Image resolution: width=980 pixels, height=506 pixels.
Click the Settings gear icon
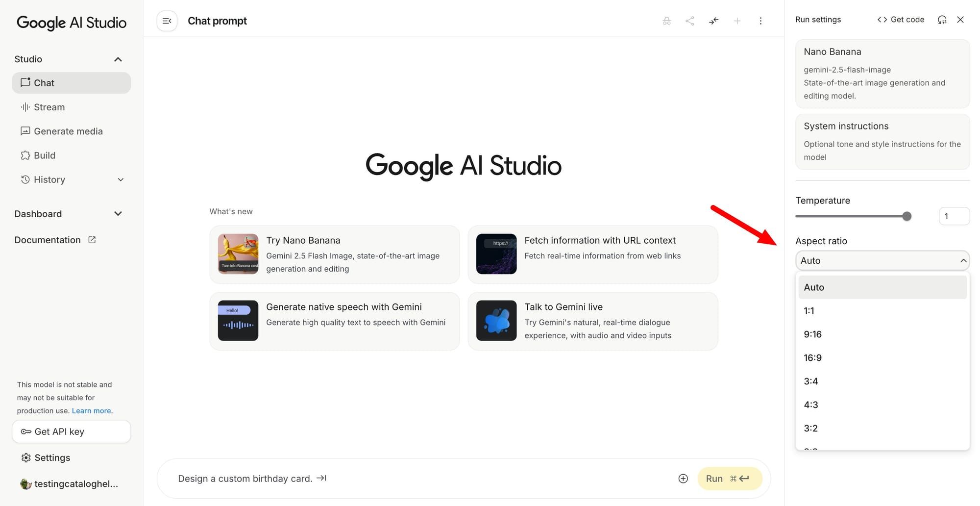pos(26,457)
